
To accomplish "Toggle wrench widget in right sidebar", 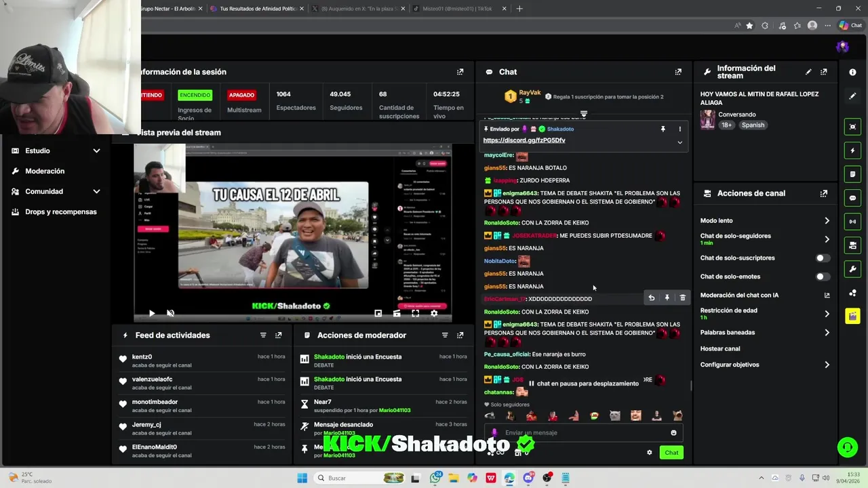I will click(852, 269).
